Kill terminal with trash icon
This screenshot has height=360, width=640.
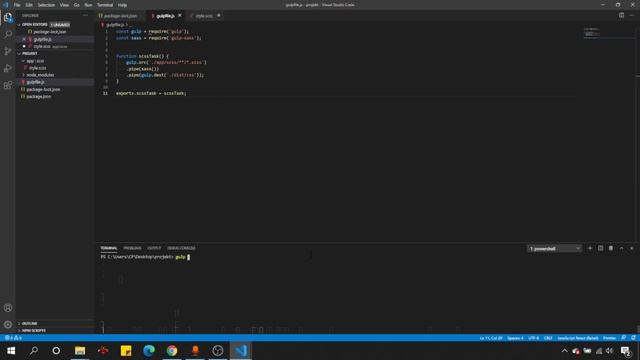(x=611, y=248)
